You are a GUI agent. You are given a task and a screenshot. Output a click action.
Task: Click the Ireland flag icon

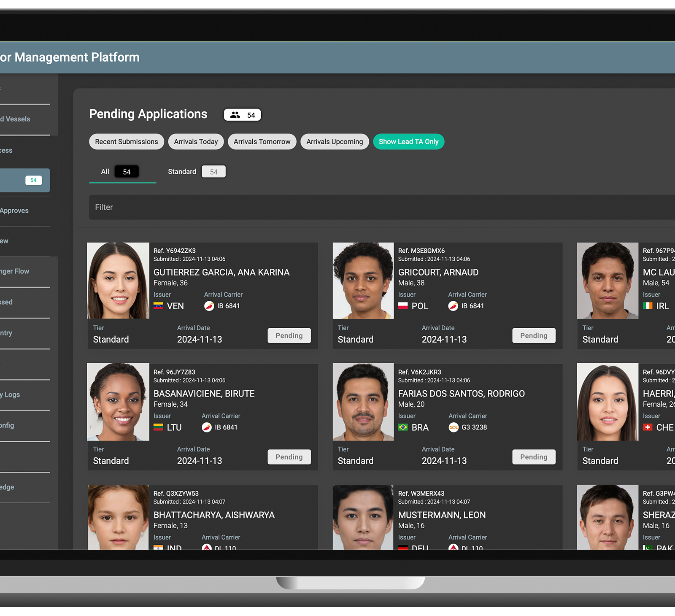pyautogui.click(x=648, y=306)
